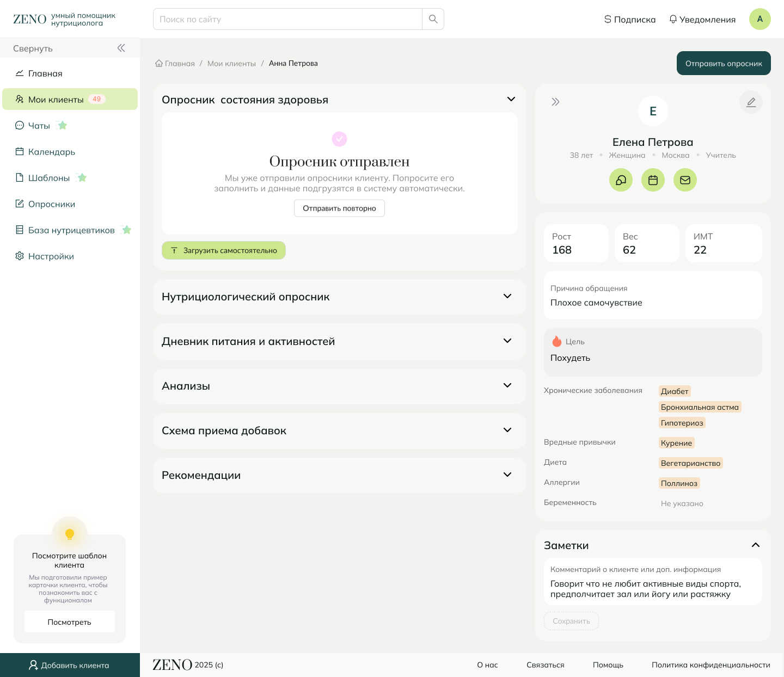Click Загрузить самостоятельно button

pyautogui.click(x=224, y=250)
